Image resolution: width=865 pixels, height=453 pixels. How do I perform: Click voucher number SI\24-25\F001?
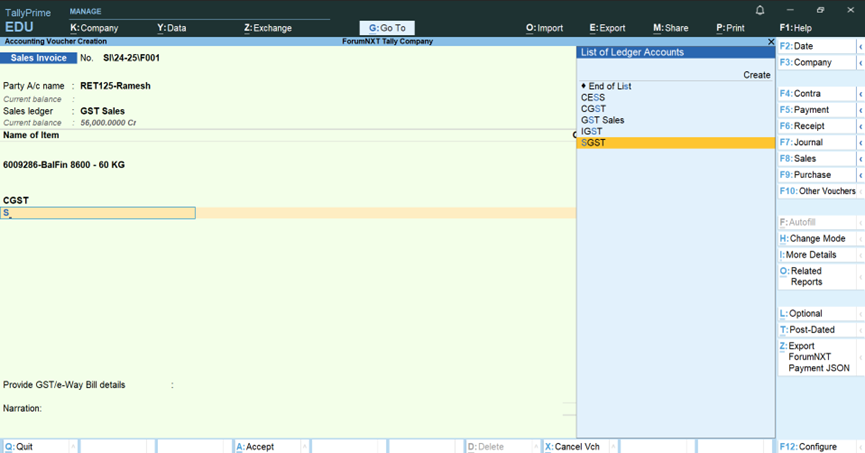pyautogui.click(x=131, y=58)
